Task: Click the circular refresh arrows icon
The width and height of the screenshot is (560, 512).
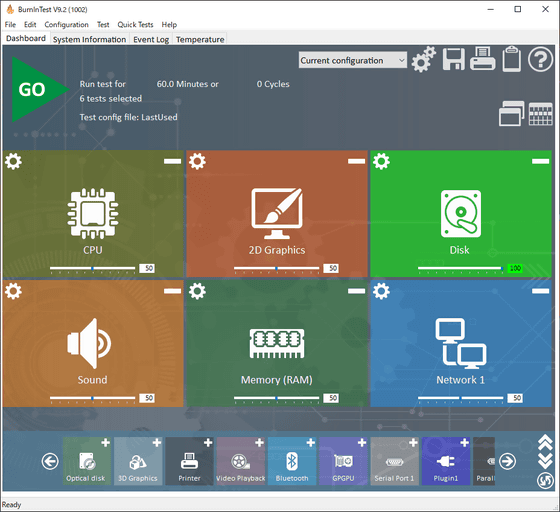Action: point(545,480)
